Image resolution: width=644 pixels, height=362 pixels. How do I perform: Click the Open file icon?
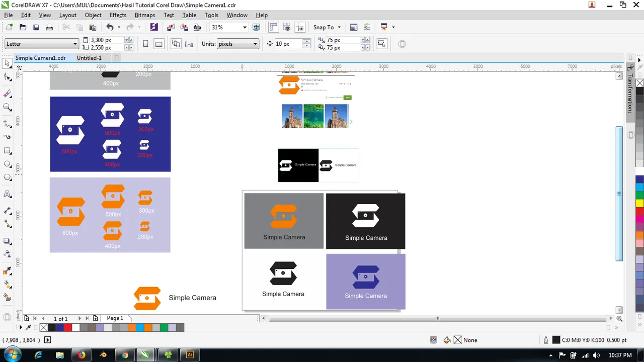[23, 27]
